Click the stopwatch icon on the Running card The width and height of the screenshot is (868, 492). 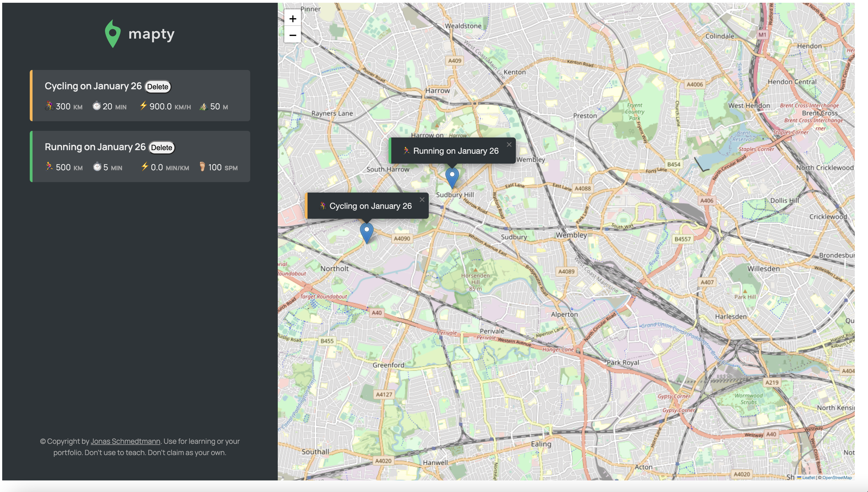point(97,167)
